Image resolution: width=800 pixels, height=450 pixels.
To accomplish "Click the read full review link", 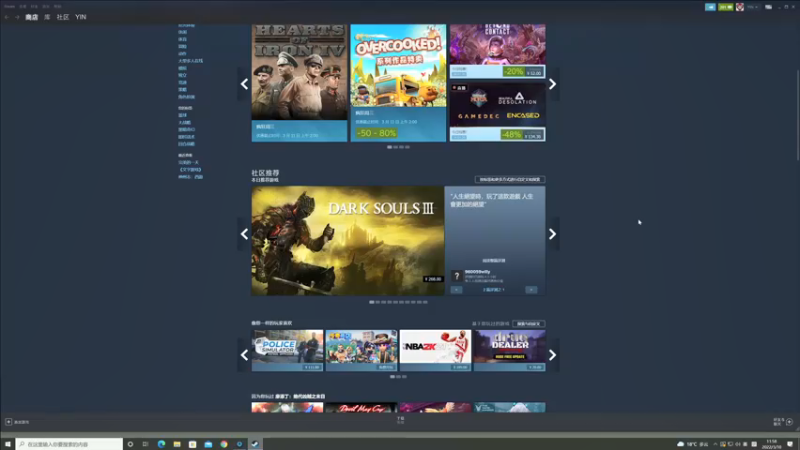I will coord(494,261).
